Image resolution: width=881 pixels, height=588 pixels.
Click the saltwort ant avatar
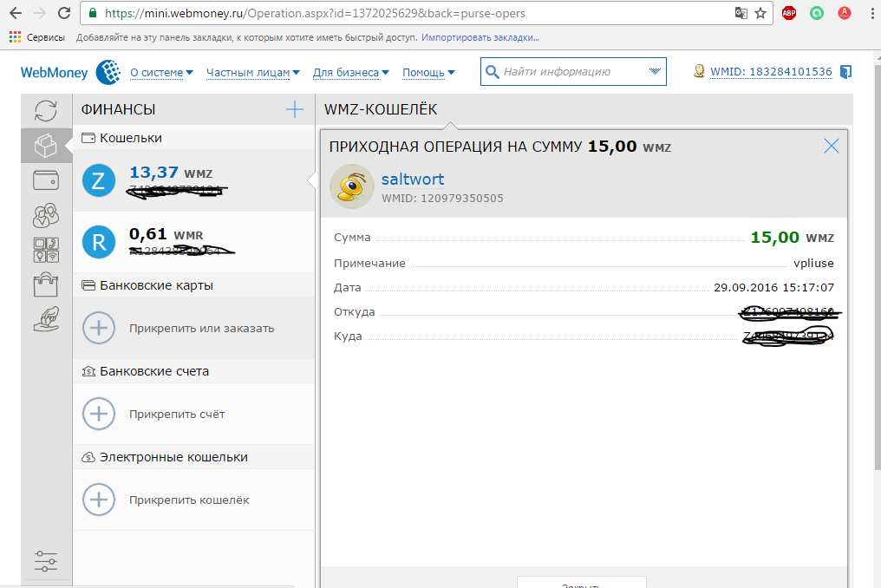(x=352, y=186)
